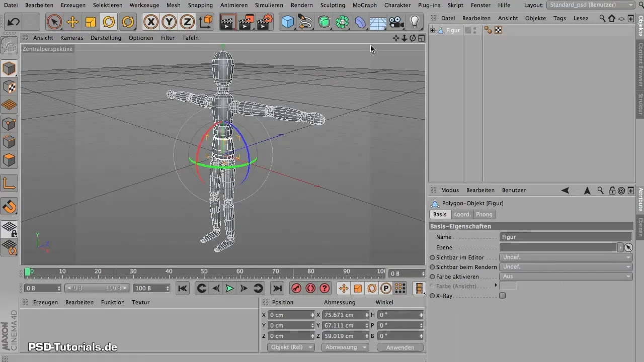Click the locked workplane icon
Screen dimensions: 644x362
pyautogui.click(x=10, y=229)
